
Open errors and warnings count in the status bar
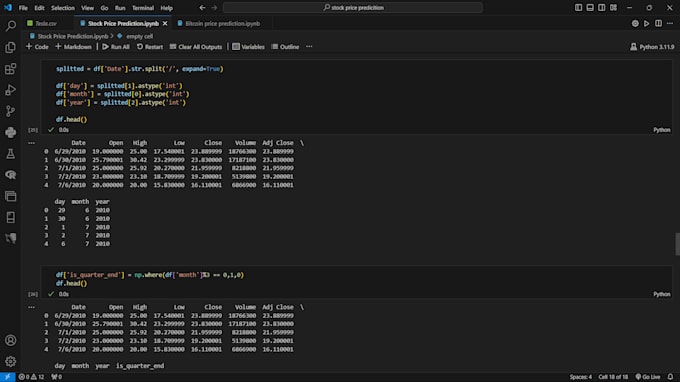(x=31, y=377)
